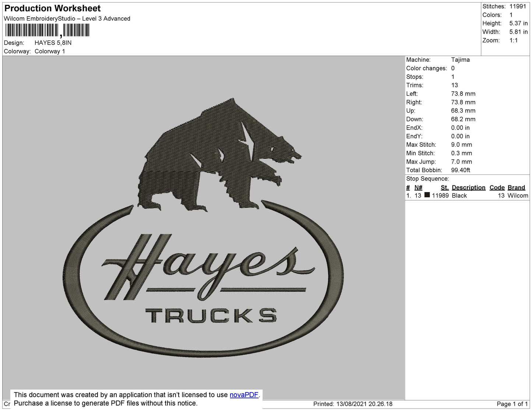Click the Machine value 'Tajima'
This screenshot has height=411, width=532.
(x=460, y=60)
